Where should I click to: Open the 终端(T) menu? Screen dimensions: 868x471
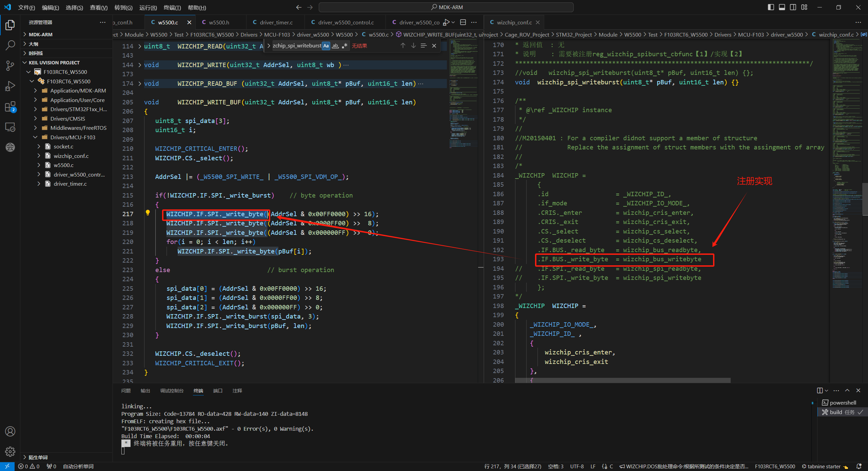tap(172, 7)
